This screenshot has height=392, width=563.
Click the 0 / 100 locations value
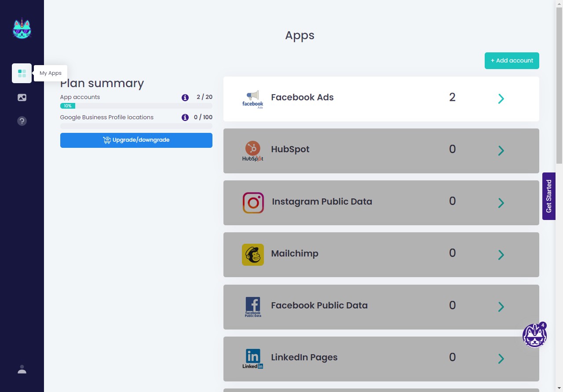coord(203,117)
